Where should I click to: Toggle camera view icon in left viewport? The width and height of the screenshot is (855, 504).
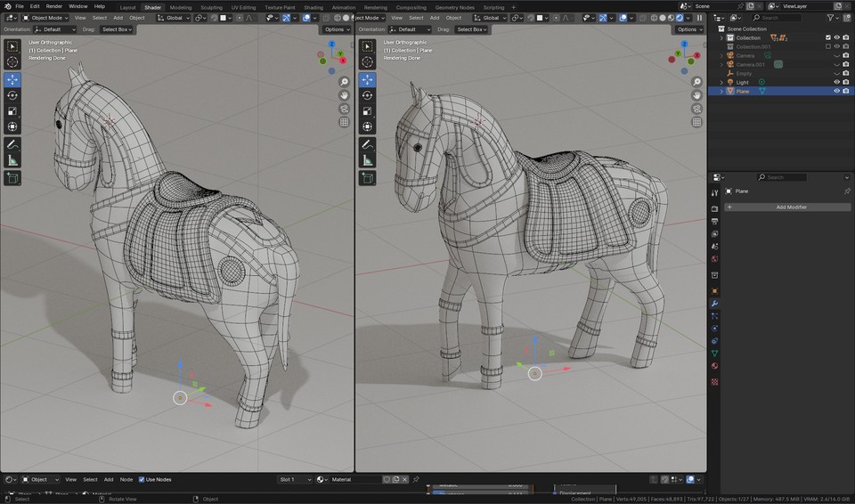(x=344, y=109)
